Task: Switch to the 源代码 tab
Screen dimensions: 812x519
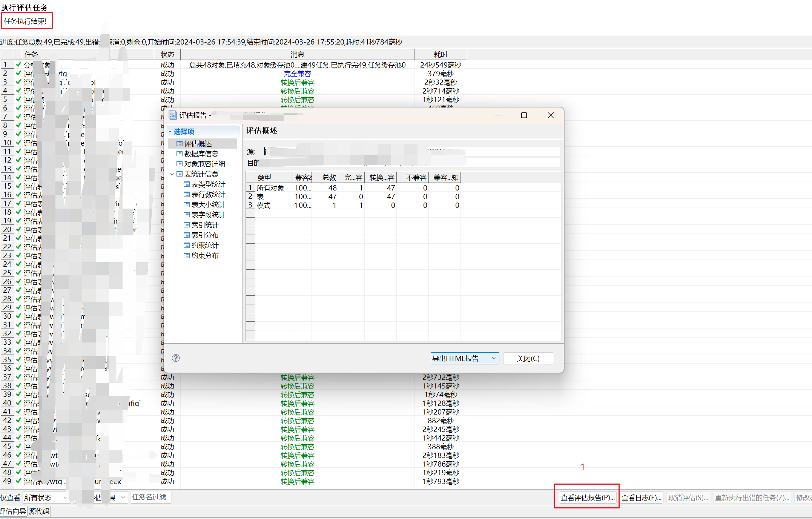Action: pos(39,511)
